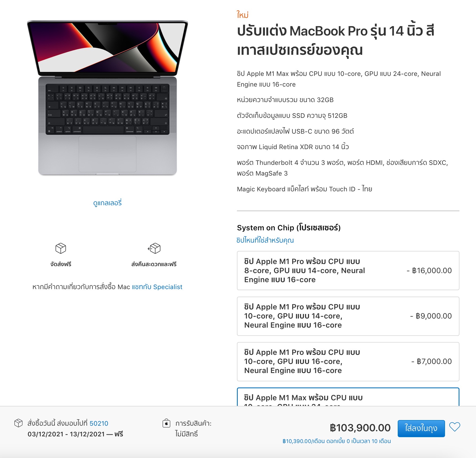
Task: Click the free returns box icon
Action: [154, 248]
